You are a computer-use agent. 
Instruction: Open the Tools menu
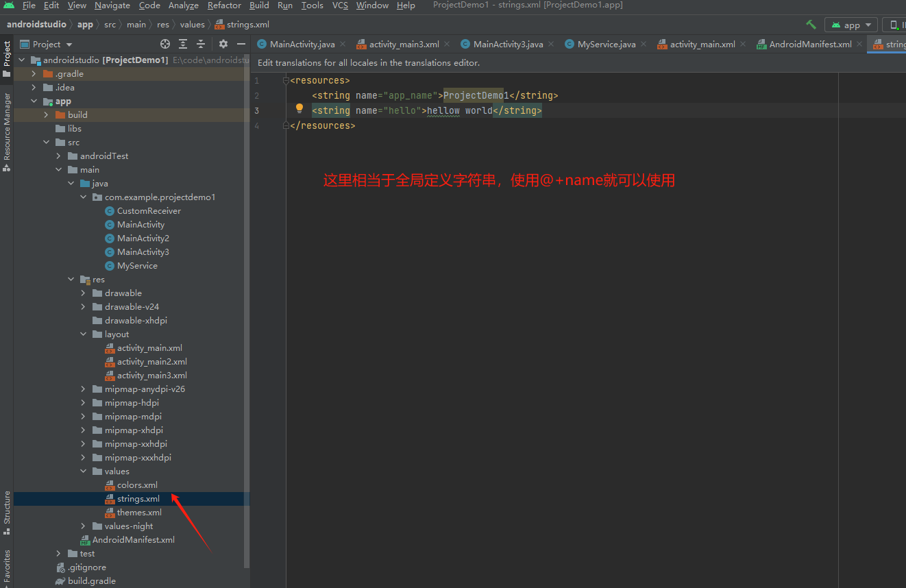coord(312,5)
